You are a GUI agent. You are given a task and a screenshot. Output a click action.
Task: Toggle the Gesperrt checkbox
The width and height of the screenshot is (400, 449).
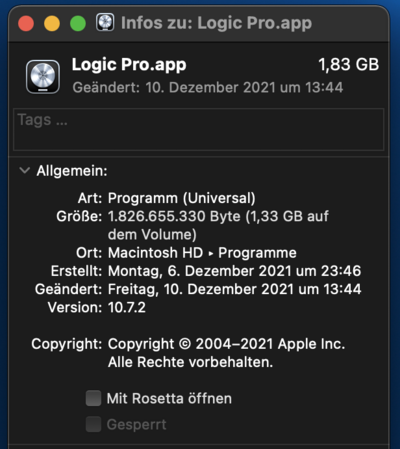tap(93, 424)
